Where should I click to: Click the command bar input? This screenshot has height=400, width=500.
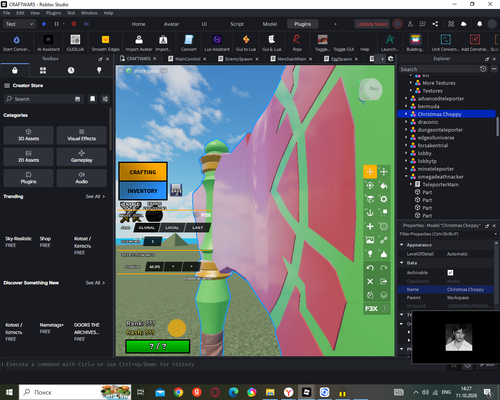(223, 364)
